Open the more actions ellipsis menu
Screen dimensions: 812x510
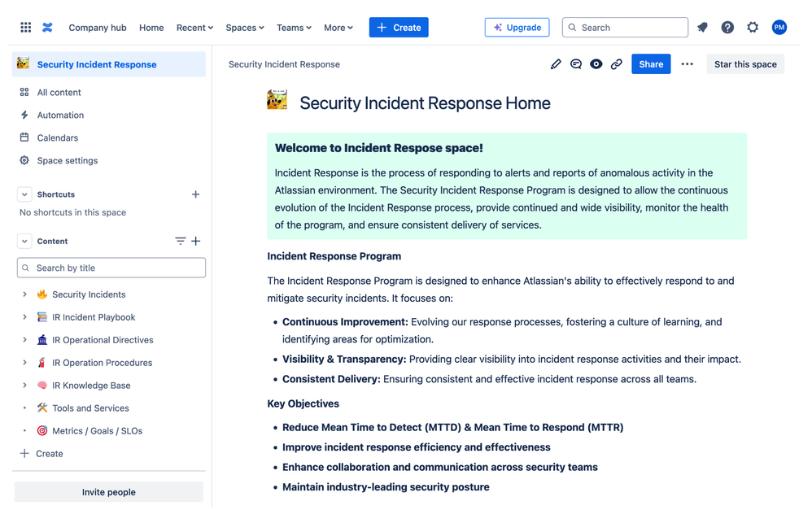click(688, 64)
